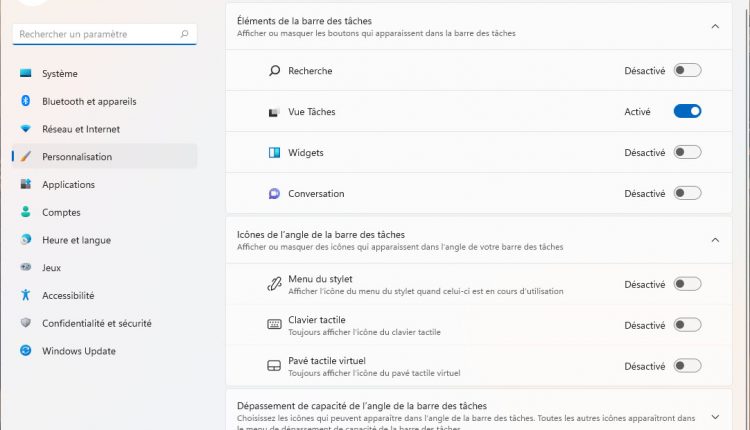The image size is (750, 430).
Task: Select the Réseau et Internet icon
Action: pos(26,129)
